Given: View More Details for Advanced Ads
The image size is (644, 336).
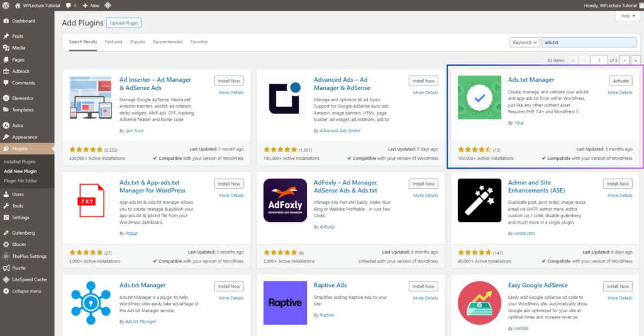Looking at the screenshot, I should (426, 92).
